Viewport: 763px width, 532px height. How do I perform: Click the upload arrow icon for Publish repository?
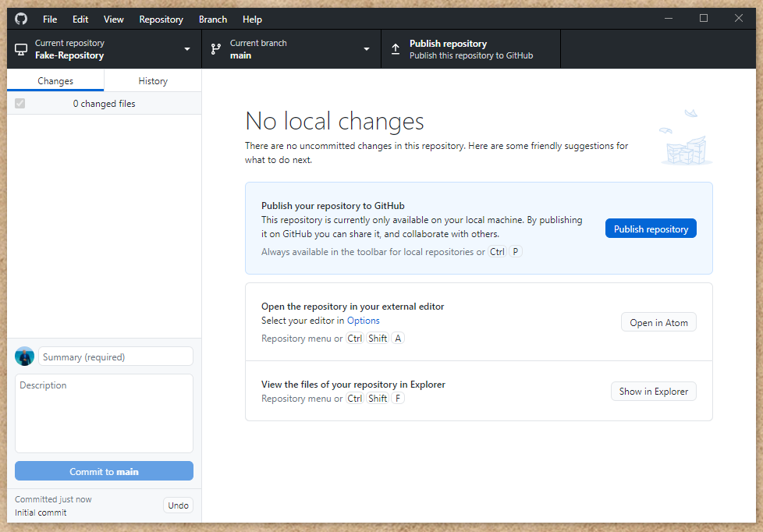pyautogui.click(x=396, y=49)
